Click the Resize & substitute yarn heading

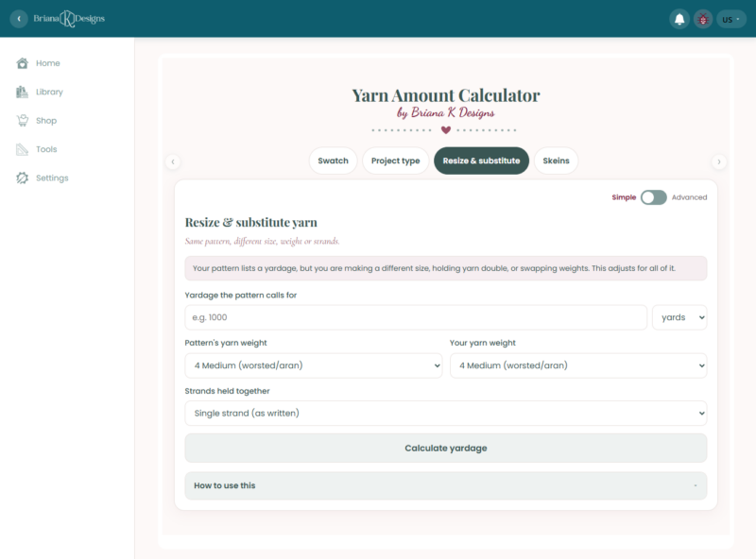pos(251,222)
